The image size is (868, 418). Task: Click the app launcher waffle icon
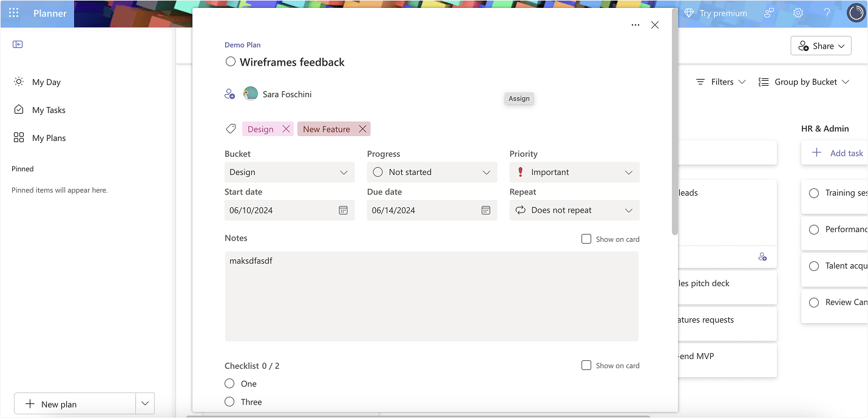(x=13, y=13)
